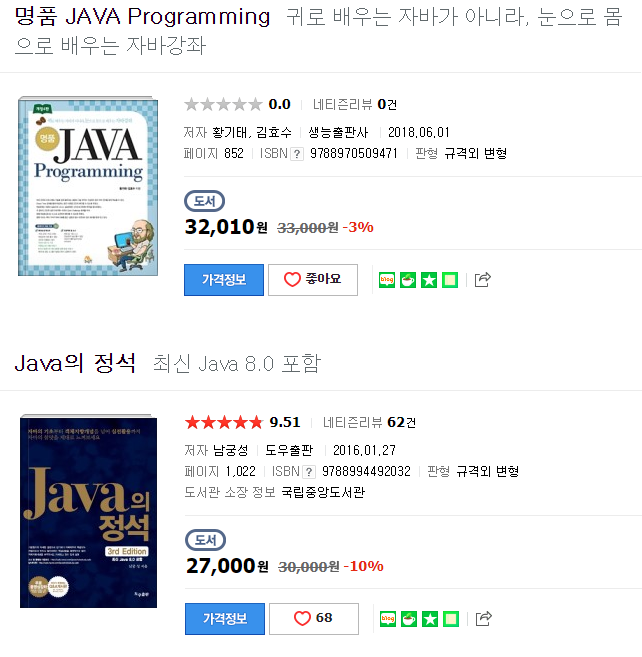Open 가격정보 for the 32,010원 book
The height and width of the screenshot is (657, 642).
click(224, 279)
